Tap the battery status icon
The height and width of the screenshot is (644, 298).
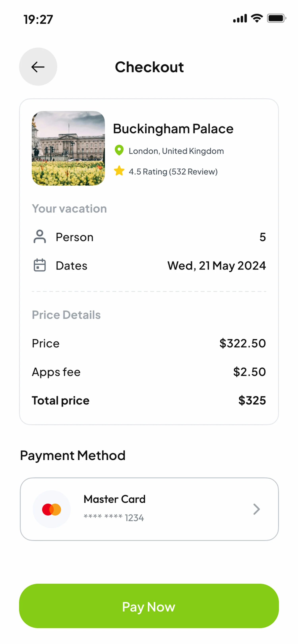pos(276,18)
